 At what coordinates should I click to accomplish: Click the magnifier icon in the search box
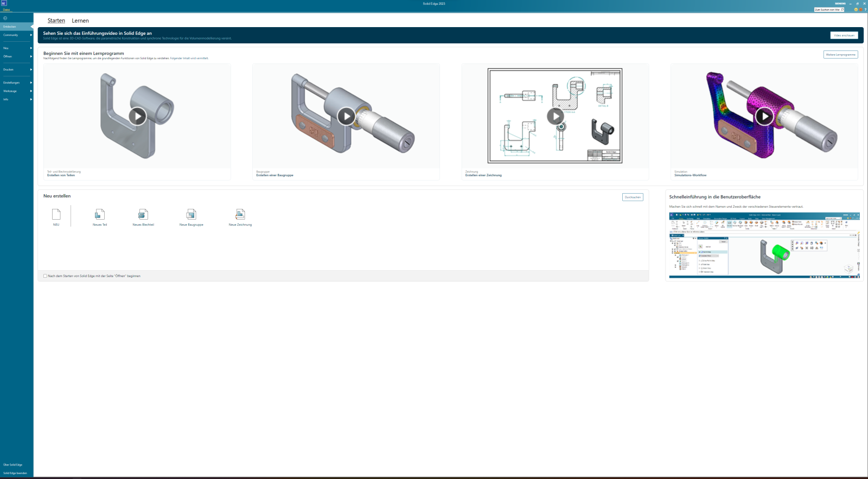[x=842, y=9]
